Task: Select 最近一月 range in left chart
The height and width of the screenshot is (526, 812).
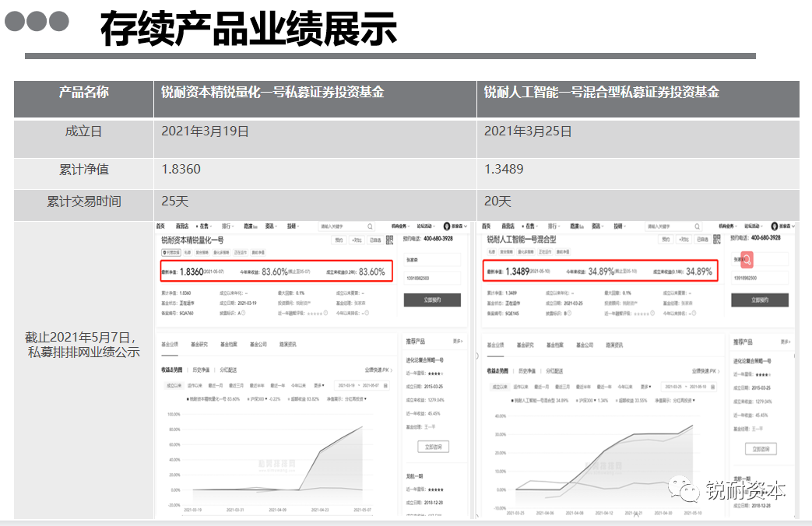Action: tap(216, 386)
